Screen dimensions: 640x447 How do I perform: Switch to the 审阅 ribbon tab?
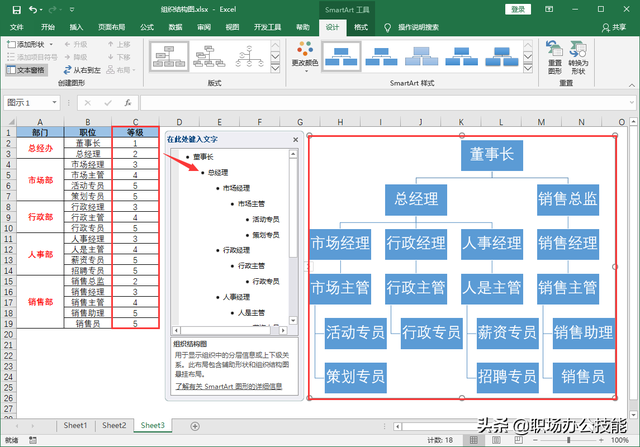[x=204, y=27]
